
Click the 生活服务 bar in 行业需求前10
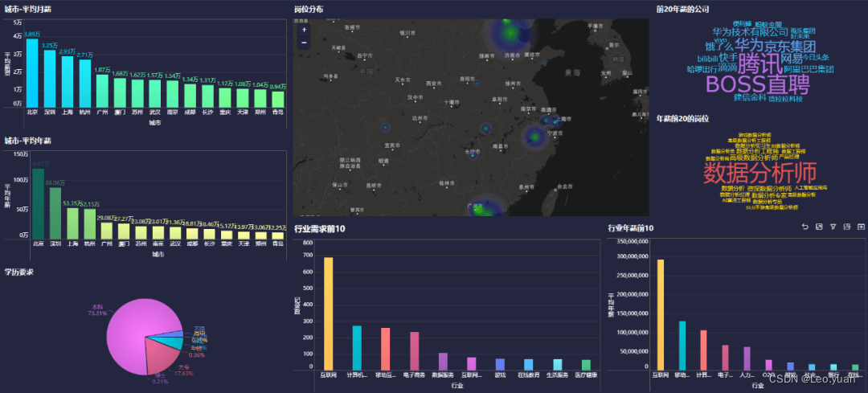click(x=558, y=365)
